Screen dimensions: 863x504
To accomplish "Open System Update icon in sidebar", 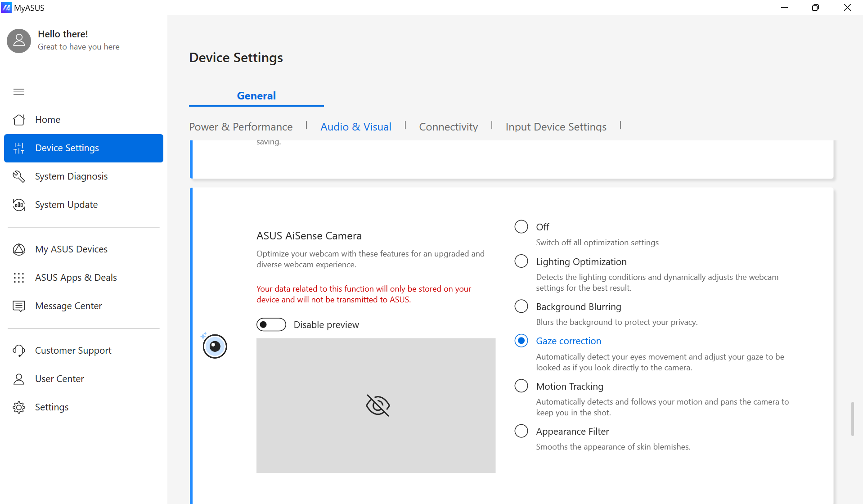I will point(19,205).
